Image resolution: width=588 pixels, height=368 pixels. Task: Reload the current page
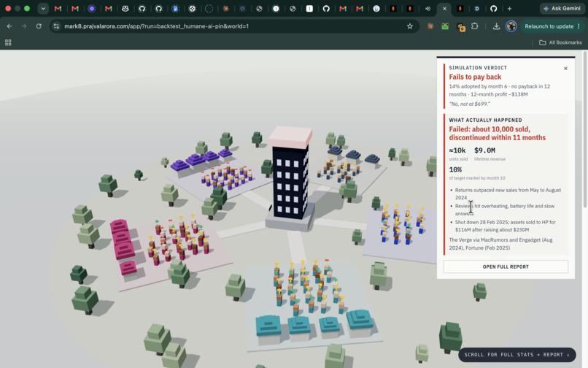pyautogui.click(x=39, y=26)
